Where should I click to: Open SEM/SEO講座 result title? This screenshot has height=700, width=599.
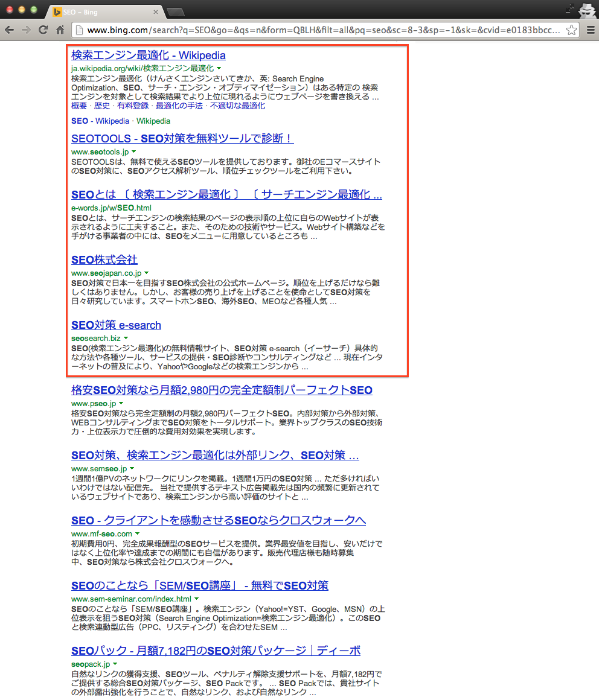[200, 586]
